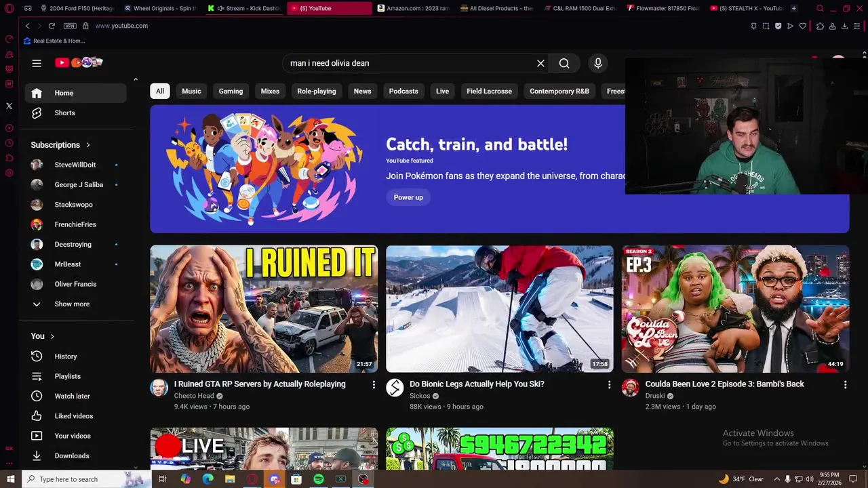Open the Real Estate bookmark folder
This screenshot has height=488, width=868.
coord(54,41)
